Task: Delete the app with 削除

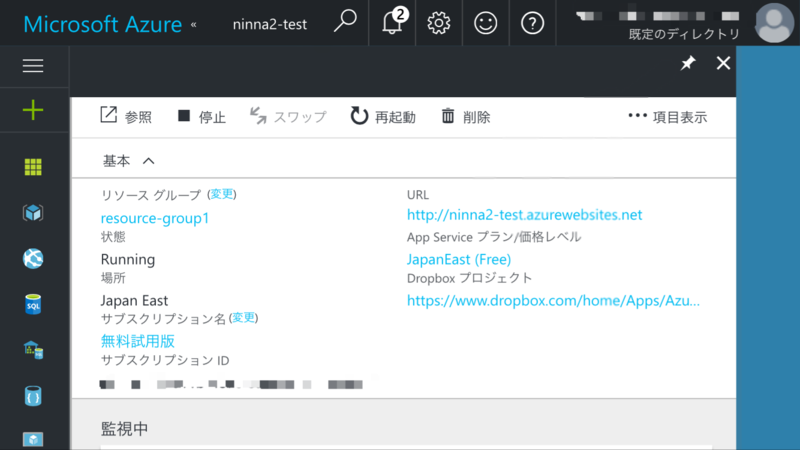Action: click(x=465, y=117)
